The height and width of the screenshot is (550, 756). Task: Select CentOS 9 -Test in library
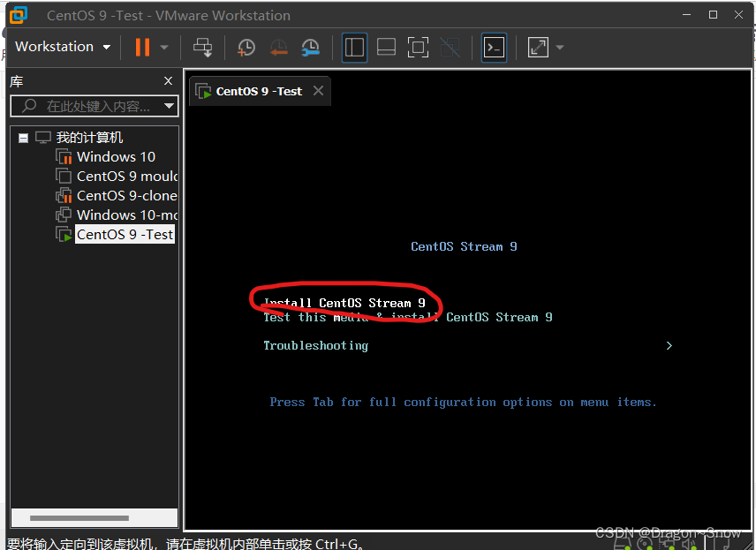click(125, 234)
